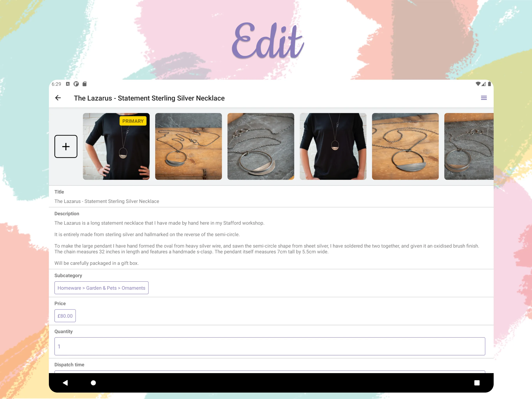Tap the Subcategory label

pos(68,275)
